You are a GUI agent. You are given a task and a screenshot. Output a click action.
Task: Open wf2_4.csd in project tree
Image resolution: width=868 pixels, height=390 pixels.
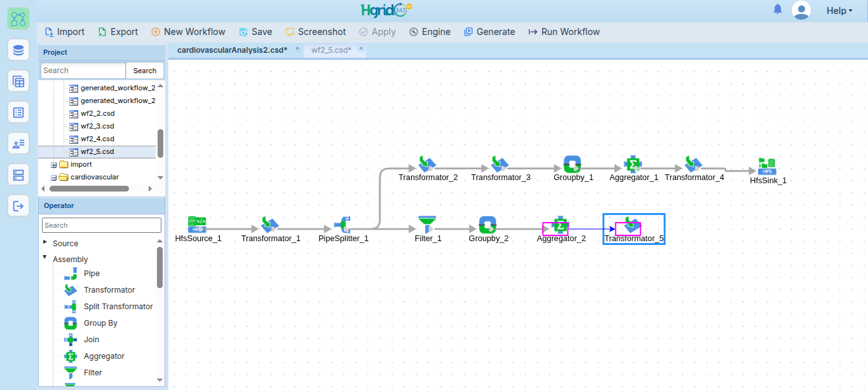click(97, 139)
